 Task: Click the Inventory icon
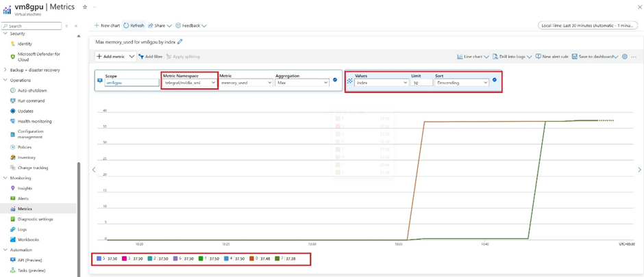[x=13, y=157]
